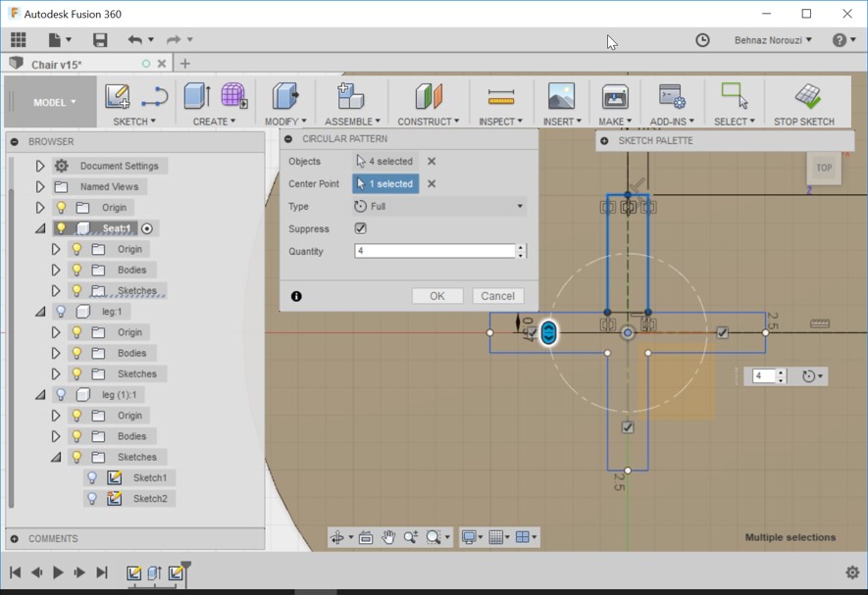Click the Center Point 1 selected button
The width and height of the screenshot is (868, 595).
(385, 183)
